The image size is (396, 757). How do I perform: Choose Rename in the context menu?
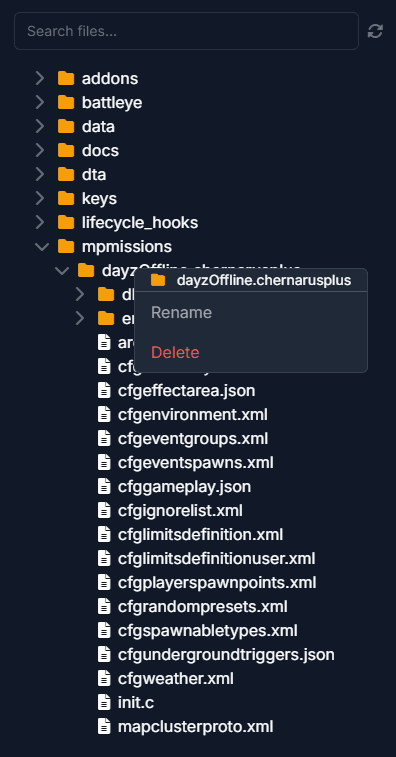click(181, 312)
